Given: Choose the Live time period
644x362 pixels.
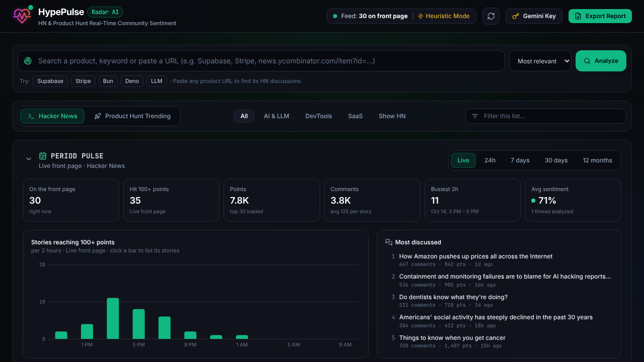Looking at the screenshot, I should click(463, 160).
